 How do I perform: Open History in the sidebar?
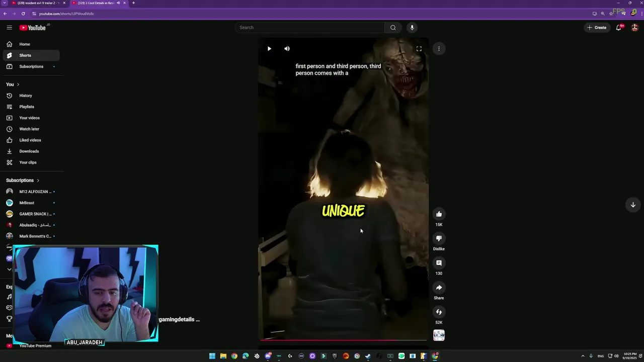click(x=31, y=96)
